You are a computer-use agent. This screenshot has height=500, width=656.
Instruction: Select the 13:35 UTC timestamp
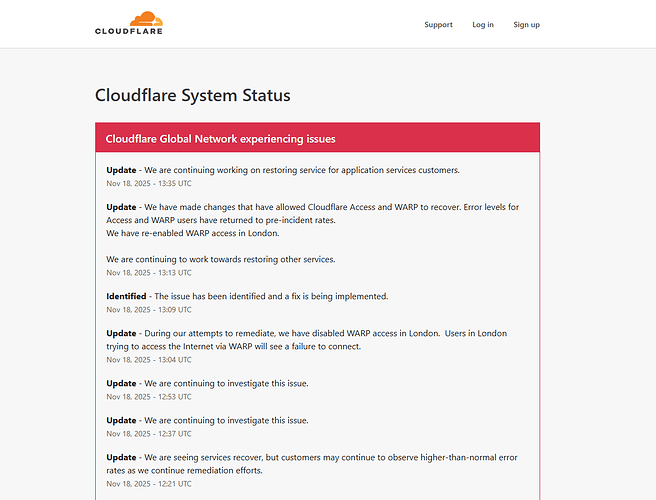point(149,183)
